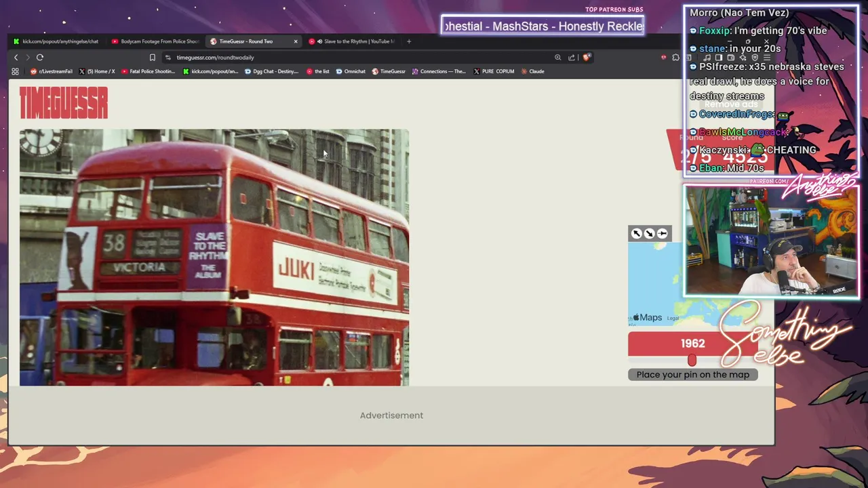Click the red year slider handle

coord(692,360)
